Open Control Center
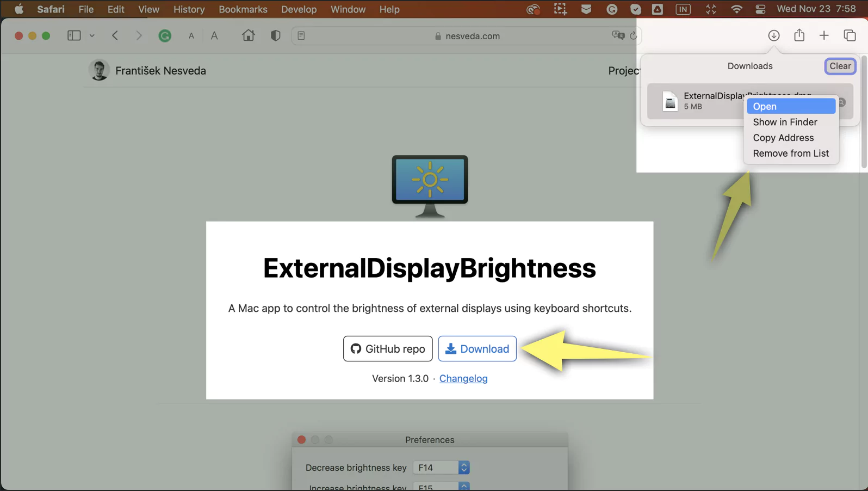The height and width of the screenshot is (491, 868). [x=760, y=9]
